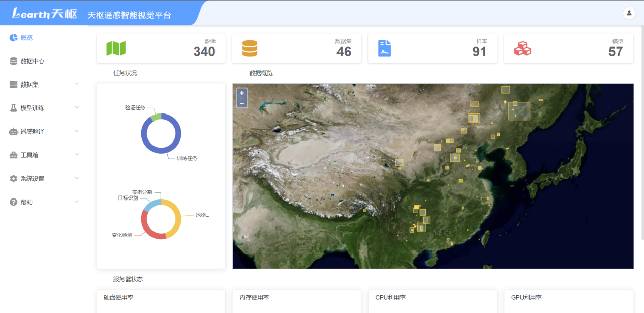Open the user account avatar icon

tap(629, 13)
